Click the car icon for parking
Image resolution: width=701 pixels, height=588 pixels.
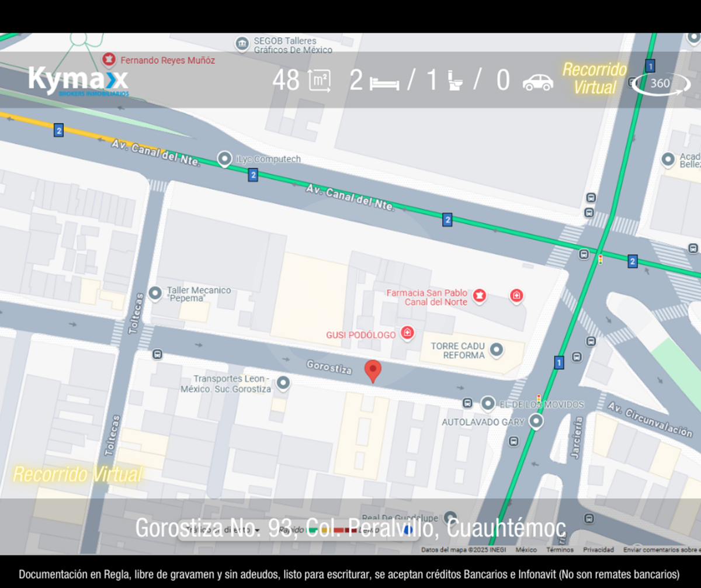538,82
